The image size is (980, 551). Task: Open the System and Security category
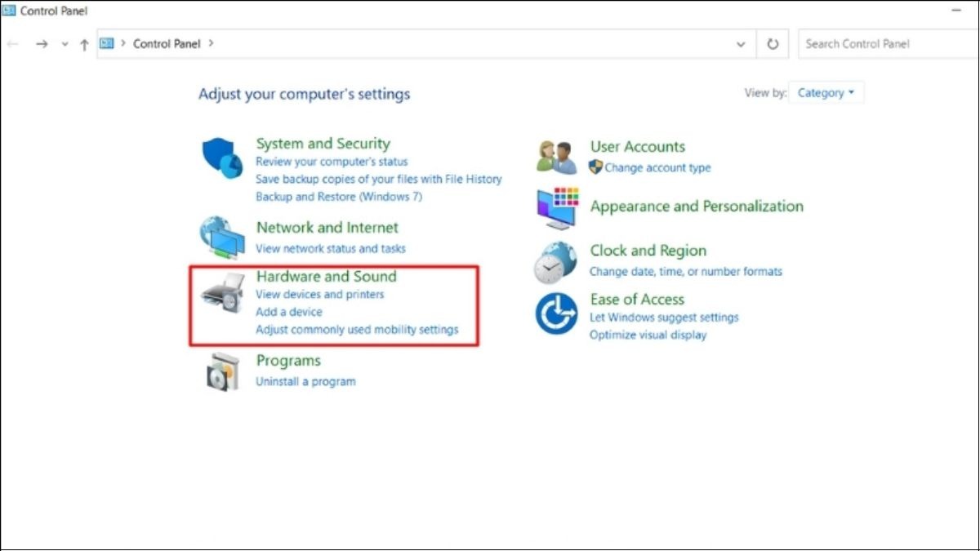[323, 144]
